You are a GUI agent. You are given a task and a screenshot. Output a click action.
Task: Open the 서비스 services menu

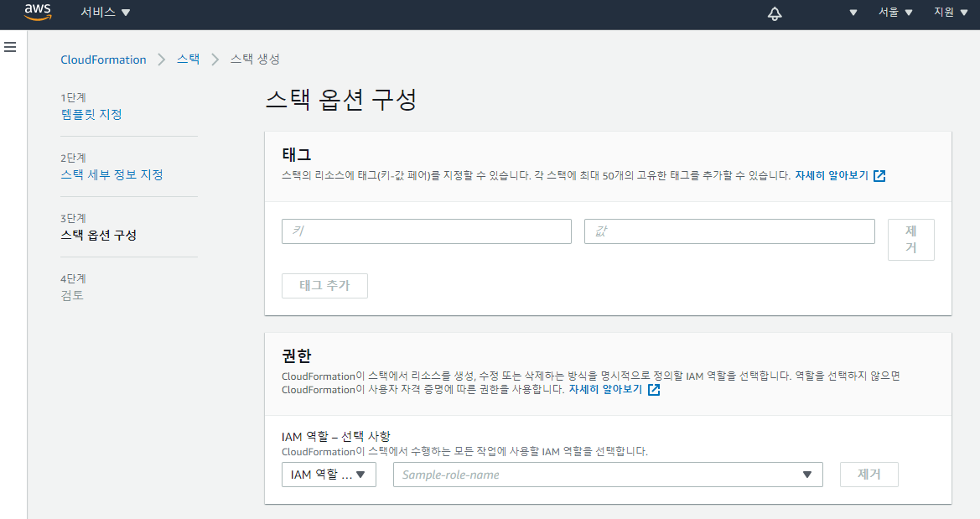(105, 13)
